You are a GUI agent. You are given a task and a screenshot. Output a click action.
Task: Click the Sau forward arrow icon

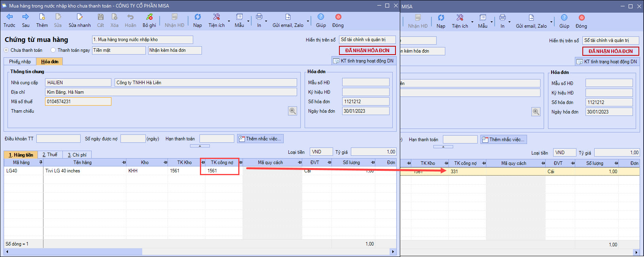[26, 17]
